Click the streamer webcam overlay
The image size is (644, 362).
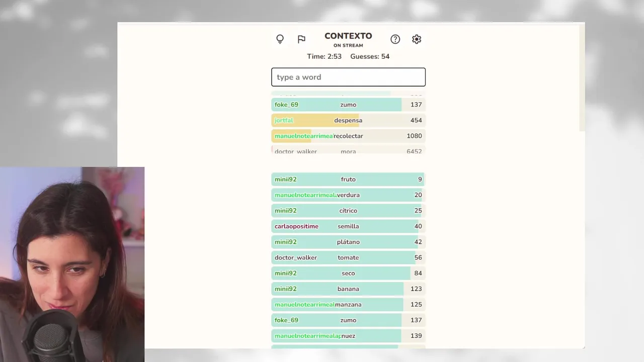[72, 264]
